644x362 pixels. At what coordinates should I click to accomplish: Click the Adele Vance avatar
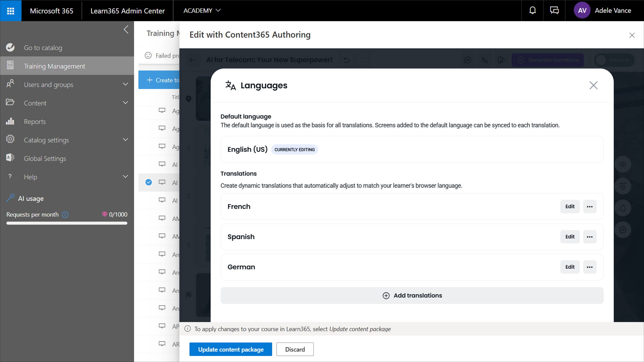pyautogui.click(x=582, y=11)
